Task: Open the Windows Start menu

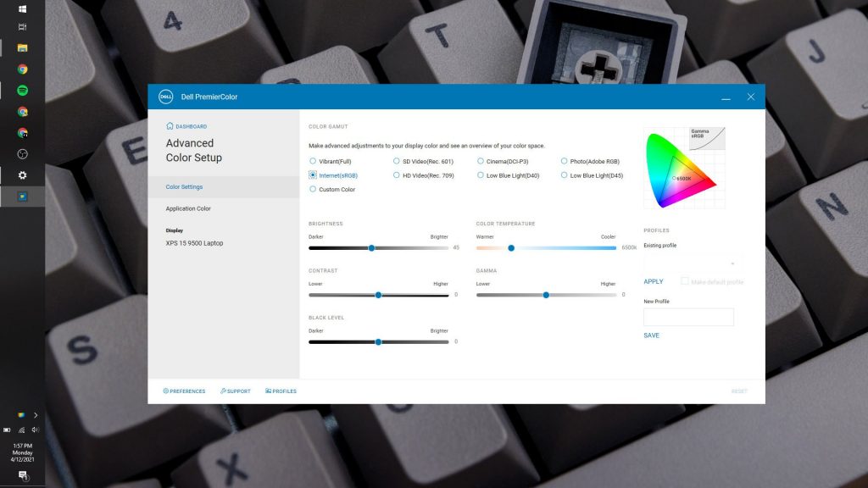Action: [22, 8]
